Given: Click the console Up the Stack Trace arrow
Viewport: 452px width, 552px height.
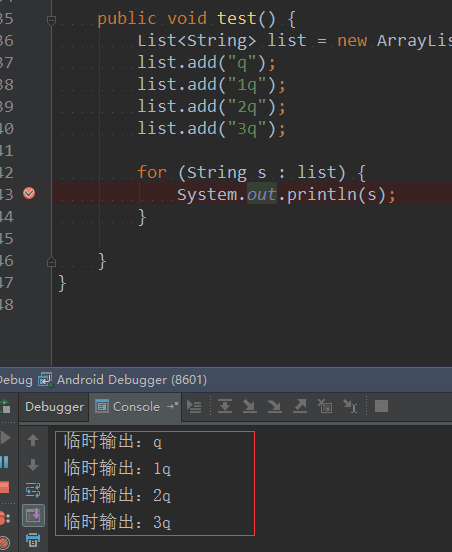Looking at the screenshot, I should pyautogui.click(x=33, y=440).
